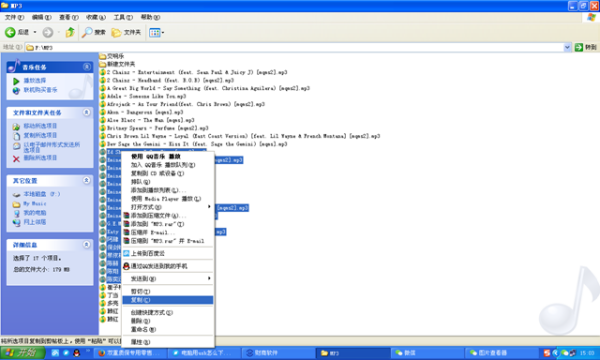Choose 上传到百度云 menu entry
Viewport: 600px width, 360px height.
pyautogui.click(x=168, y=253)
